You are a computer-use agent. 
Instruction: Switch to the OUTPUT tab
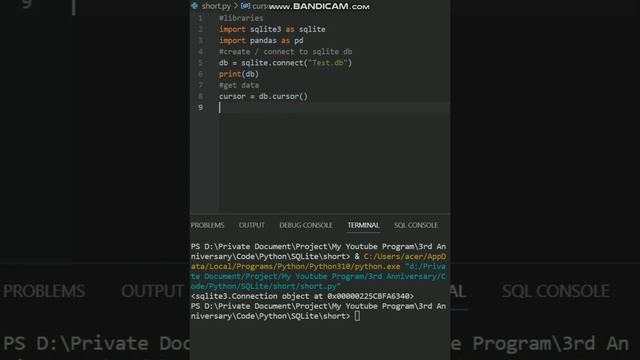pos(251,225)
